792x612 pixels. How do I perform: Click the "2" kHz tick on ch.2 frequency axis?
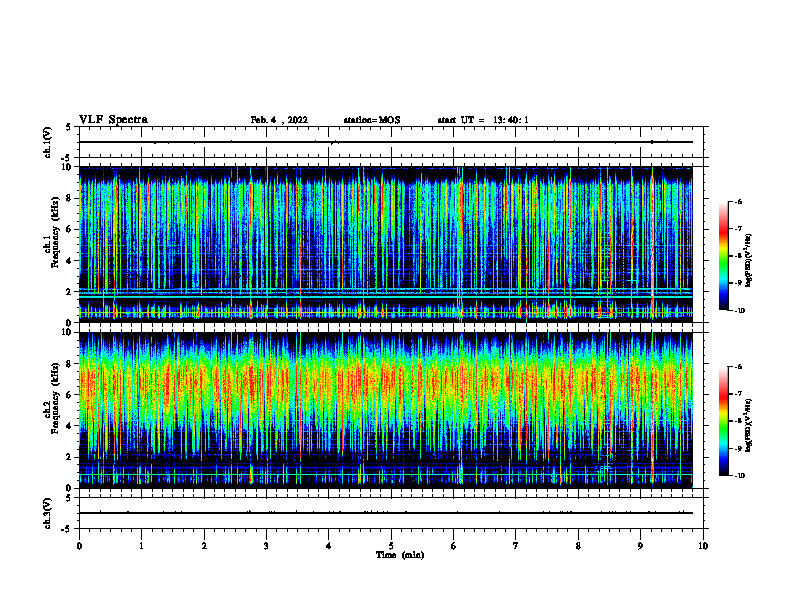(x=70, y=457)
